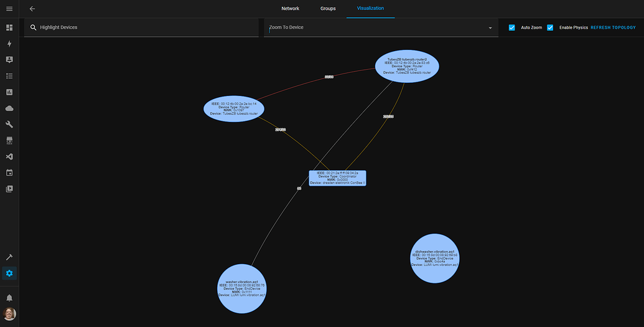Click the label on router2-to-coordinator yellow edge

(x=388, y=117)
